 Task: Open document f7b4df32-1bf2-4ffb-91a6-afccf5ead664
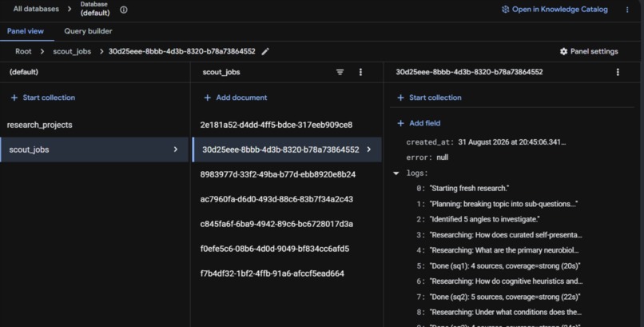[287, 273]
